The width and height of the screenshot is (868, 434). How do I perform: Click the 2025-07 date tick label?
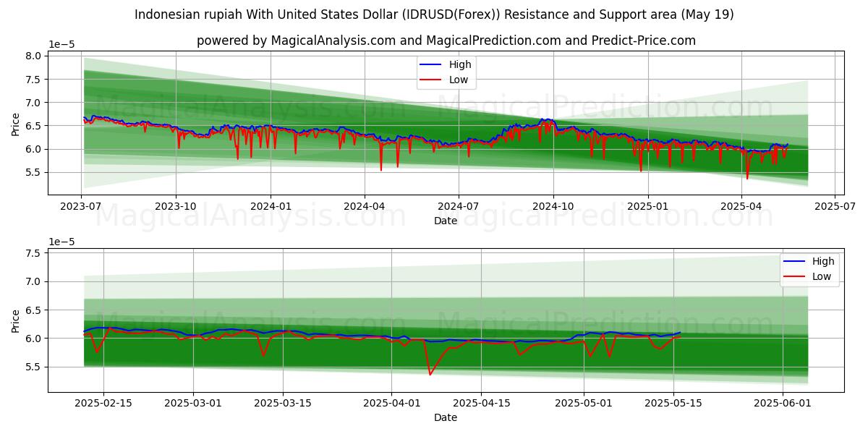click(835, 206)
